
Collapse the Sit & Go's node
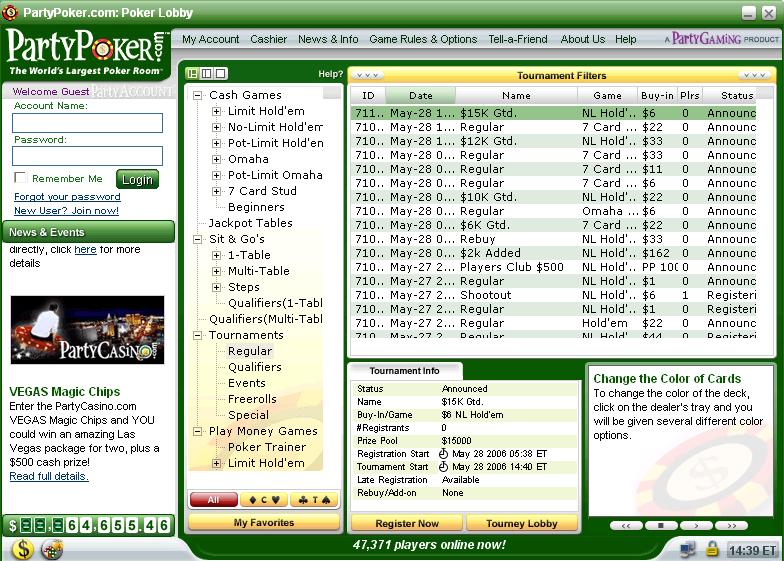pos(198,239)
